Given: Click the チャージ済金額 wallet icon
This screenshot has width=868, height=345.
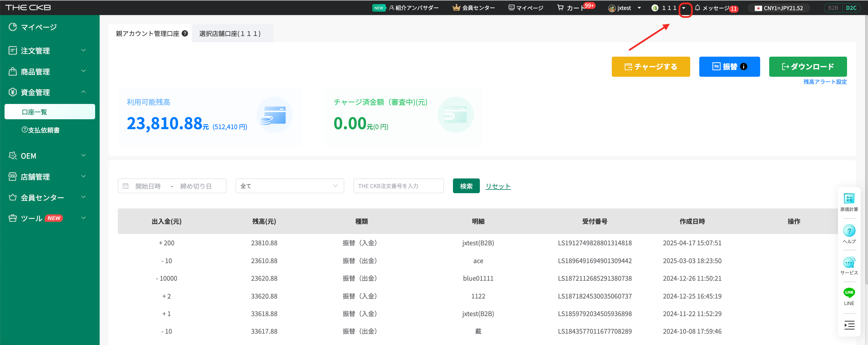Looking at the screenshot, I should [455, 115].
